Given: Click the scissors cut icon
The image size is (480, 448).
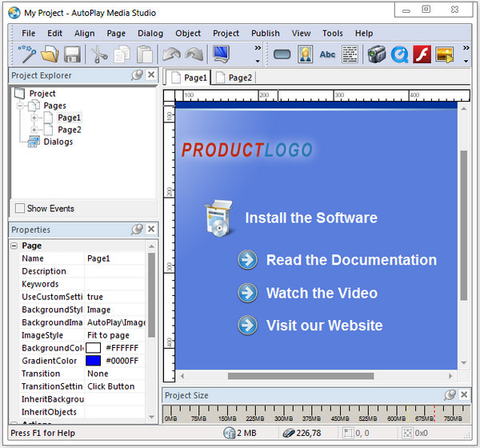Looking at the screenshot, I should (98, 54).
